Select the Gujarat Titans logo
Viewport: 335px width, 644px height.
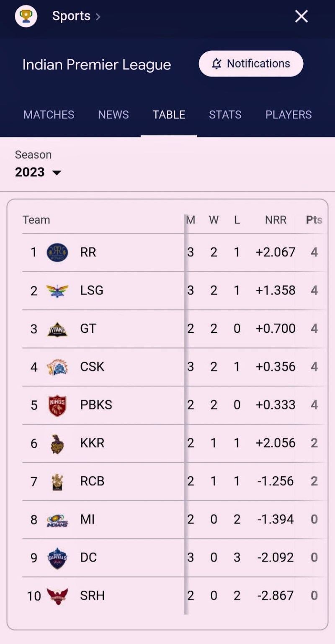pyautogui.click(x=57, y=329)
